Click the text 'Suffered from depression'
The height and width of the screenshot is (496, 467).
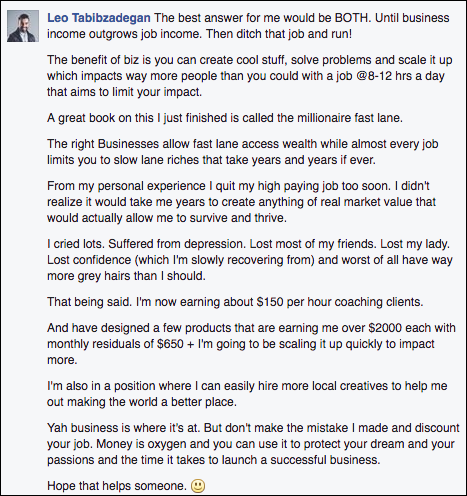click(x=178, y=244)
